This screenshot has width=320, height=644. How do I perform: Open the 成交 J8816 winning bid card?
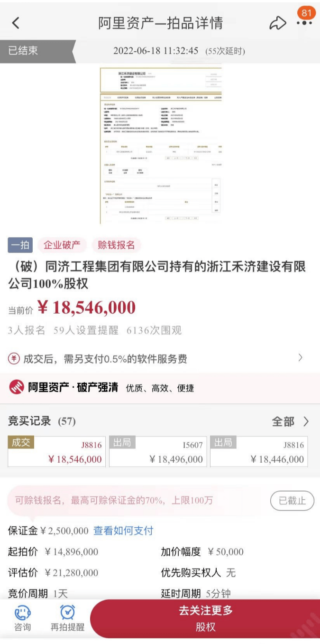click(56, 451)
